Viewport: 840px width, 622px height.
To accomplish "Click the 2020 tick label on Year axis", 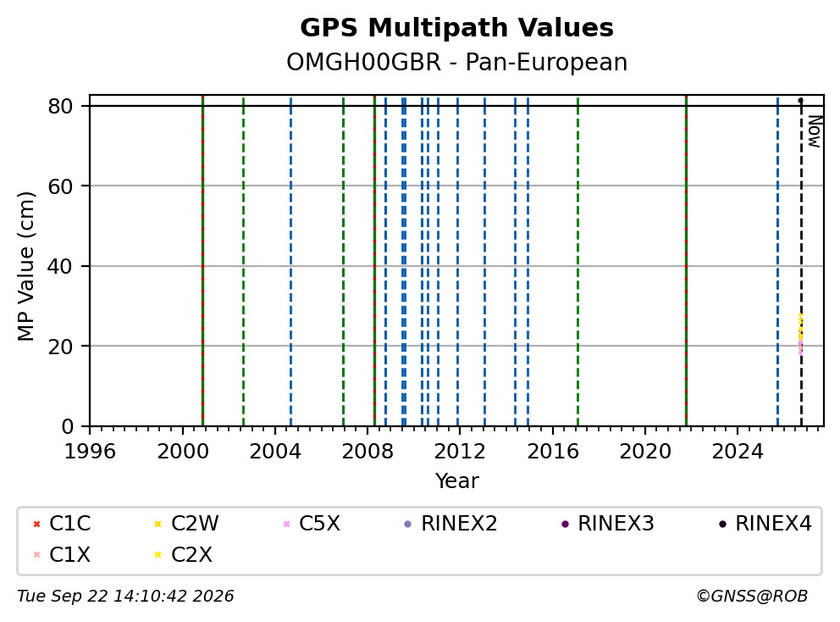I will tap(645, 452).
